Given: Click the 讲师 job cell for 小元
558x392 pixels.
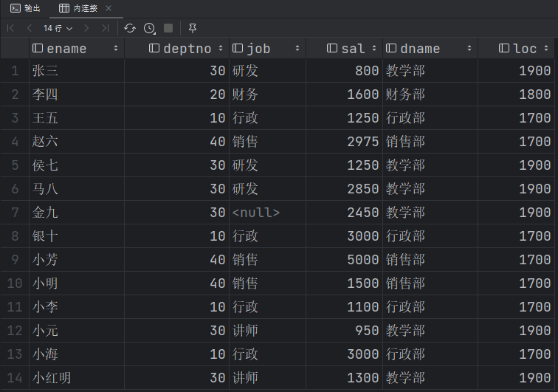Looking at the screenshot, I should point(268,331).
